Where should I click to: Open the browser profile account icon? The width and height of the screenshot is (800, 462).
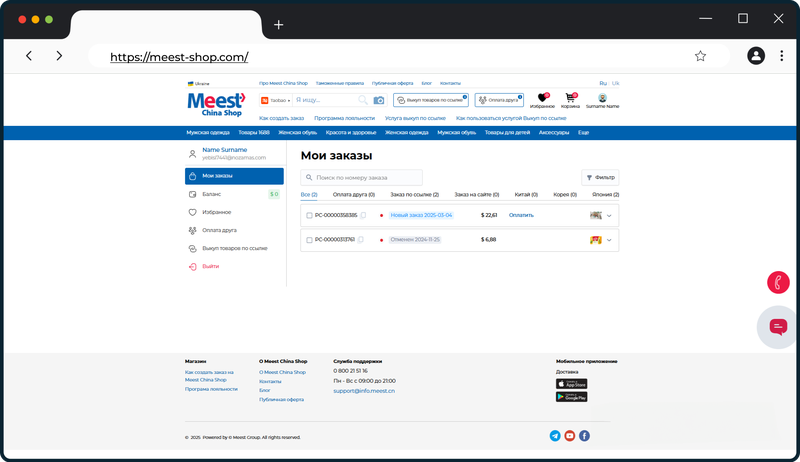click(x=756, y=56)
